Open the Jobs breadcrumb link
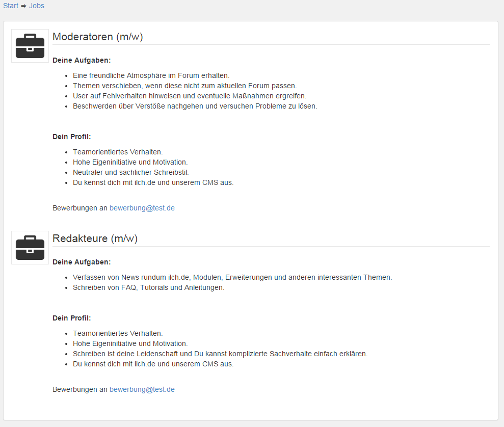504x427 pixels. tap(37, 6)
